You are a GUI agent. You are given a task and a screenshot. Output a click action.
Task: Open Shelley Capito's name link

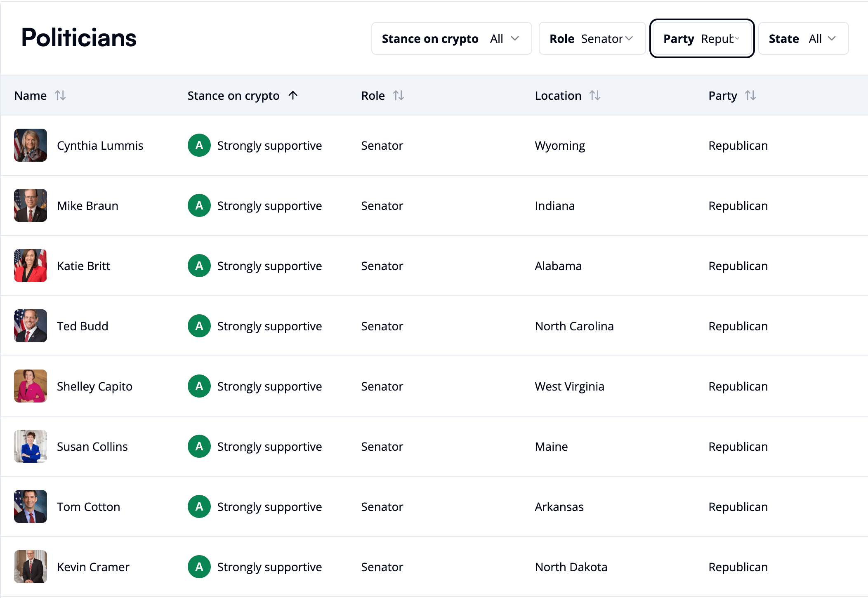click(94, 386)
